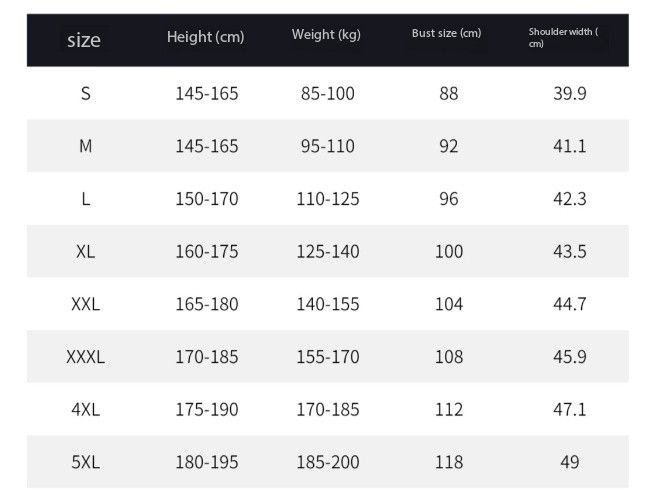653x497 pixels.
Task: Click the "size" column header
Action: (x=84, y=40)
